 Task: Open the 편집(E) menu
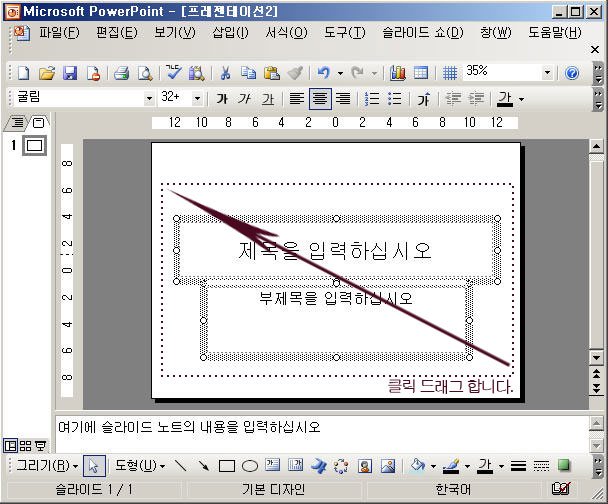(117, 32)
